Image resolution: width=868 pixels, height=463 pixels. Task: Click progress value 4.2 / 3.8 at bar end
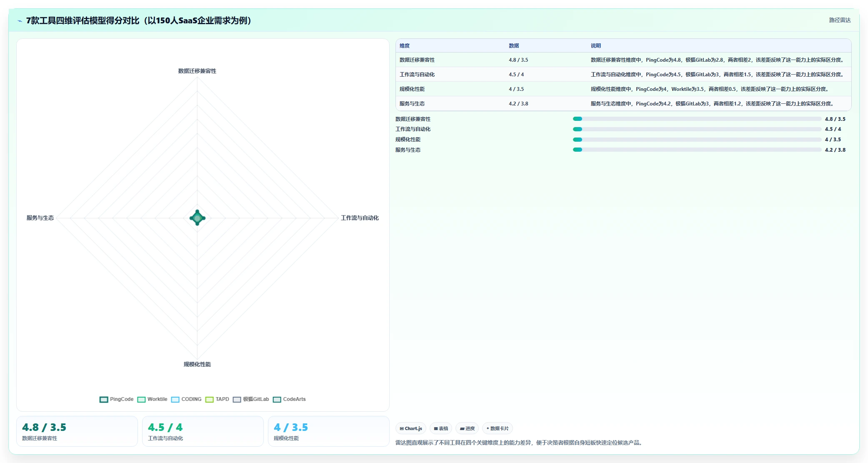click(835, 150)
